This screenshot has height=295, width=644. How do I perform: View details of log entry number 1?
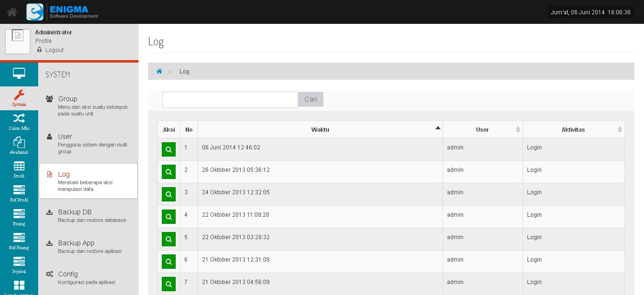(169, 149)
